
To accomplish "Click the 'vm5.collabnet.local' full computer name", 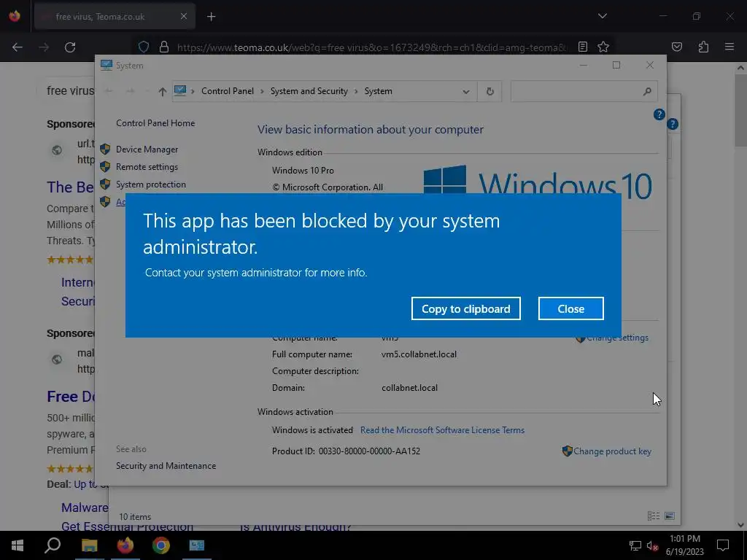I will coord(419,354).
